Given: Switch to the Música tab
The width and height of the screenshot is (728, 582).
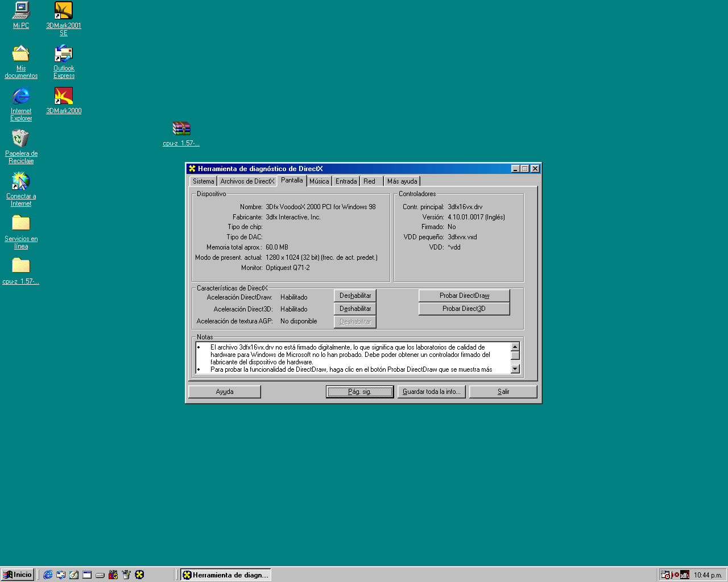Looking at the screenshot, I should 319,181.
